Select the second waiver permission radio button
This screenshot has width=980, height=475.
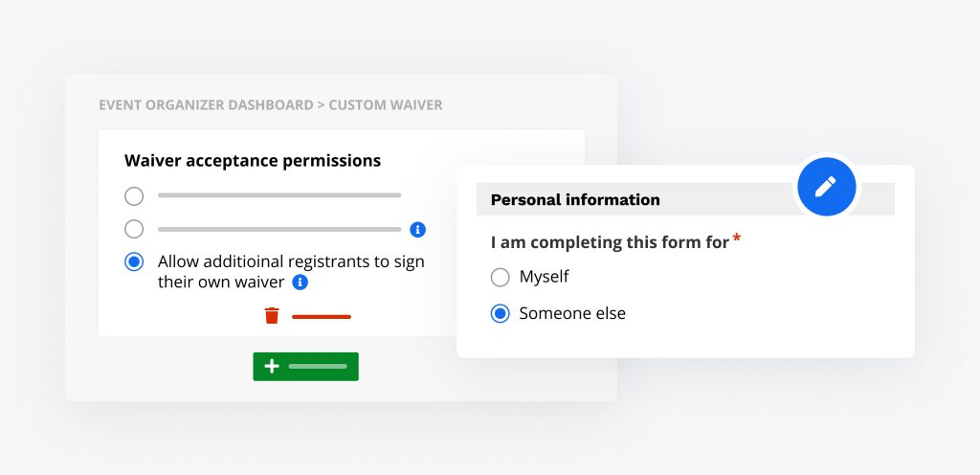point(134,230)
